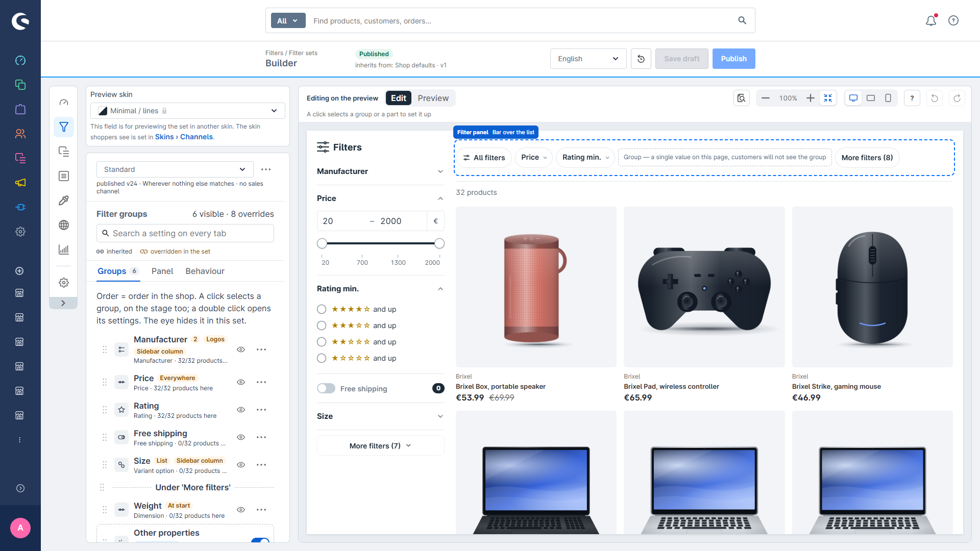Click the inspect preview magnifier icon
Screen dimensions: 980x551
[742, 98]
